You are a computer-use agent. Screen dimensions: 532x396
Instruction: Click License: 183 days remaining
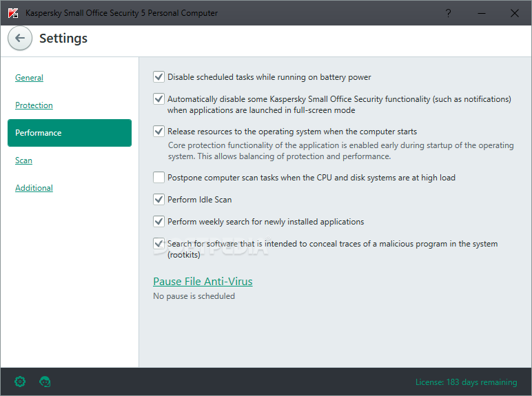click(466, 382)
